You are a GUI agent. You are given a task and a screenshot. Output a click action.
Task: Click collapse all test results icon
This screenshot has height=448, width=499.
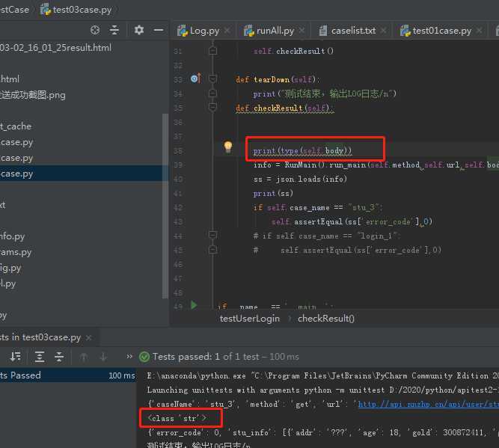point(59,357)
